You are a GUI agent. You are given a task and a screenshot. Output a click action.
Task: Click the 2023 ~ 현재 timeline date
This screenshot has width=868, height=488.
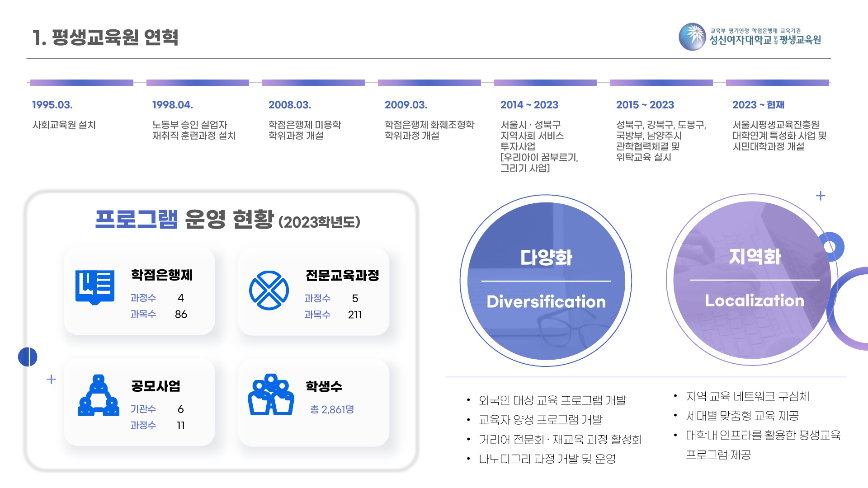759,105
